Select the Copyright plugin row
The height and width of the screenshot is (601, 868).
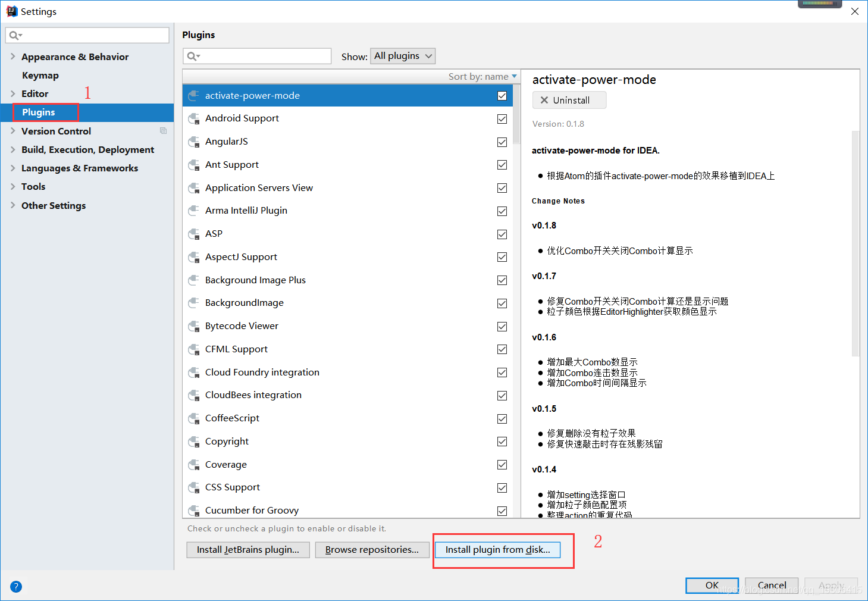(x=347, y=442)
